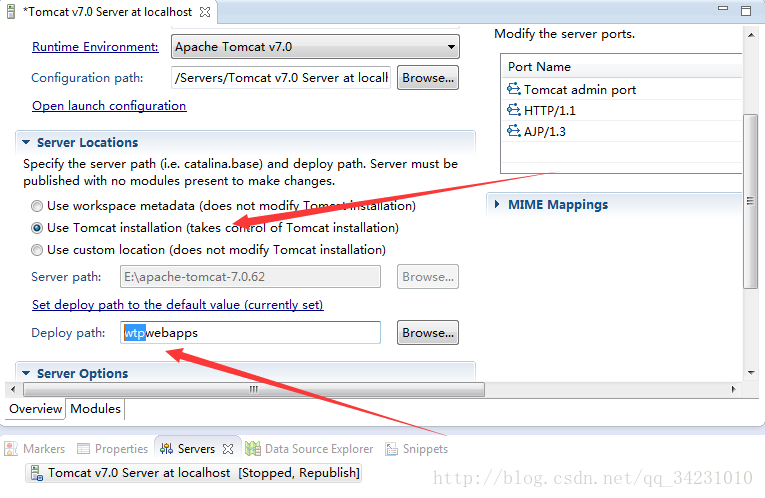Open the Data Source Explorer tab

[x=309, y=449]
